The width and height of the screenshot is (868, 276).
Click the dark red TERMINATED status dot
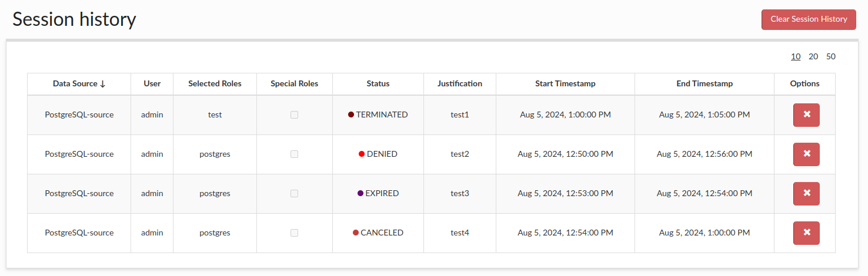tap(351, 115)
